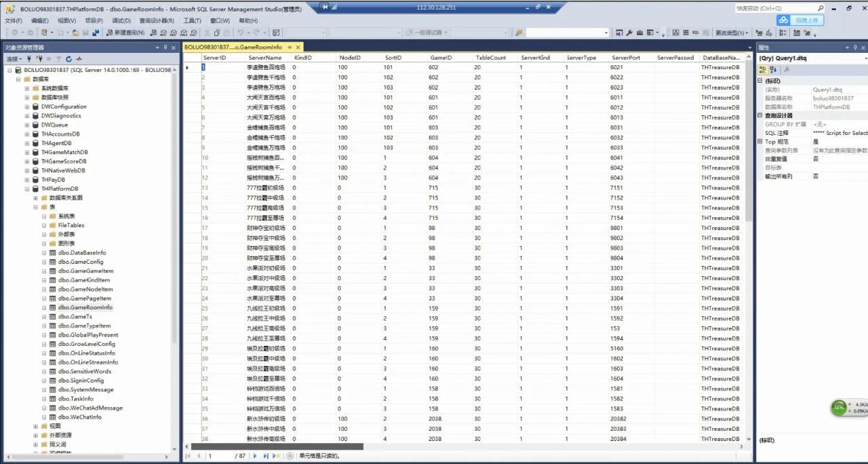The height and width of the screenshot is (464, 868).
Task: Toggle auto-hide pin on Properties panel
Action: pos(856,47)
